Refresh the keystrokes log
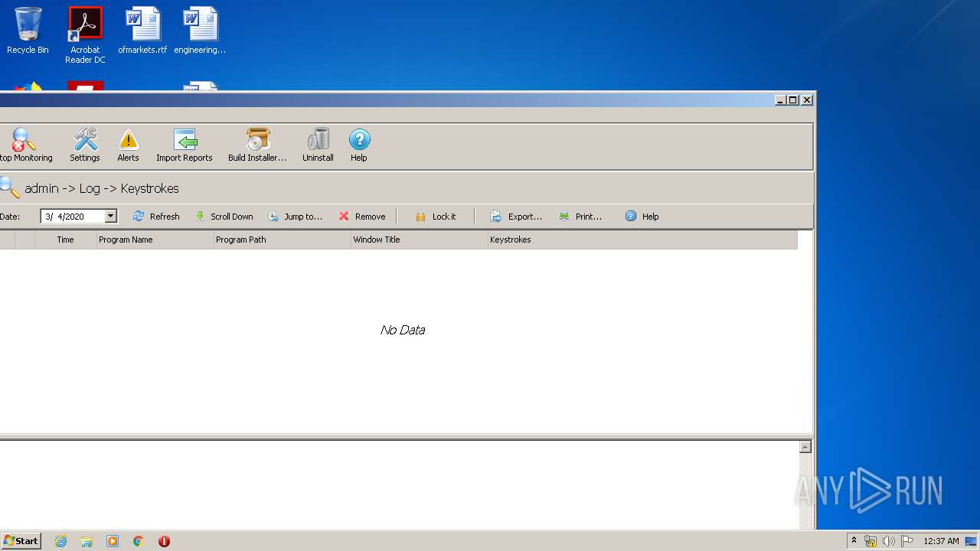 156,217
